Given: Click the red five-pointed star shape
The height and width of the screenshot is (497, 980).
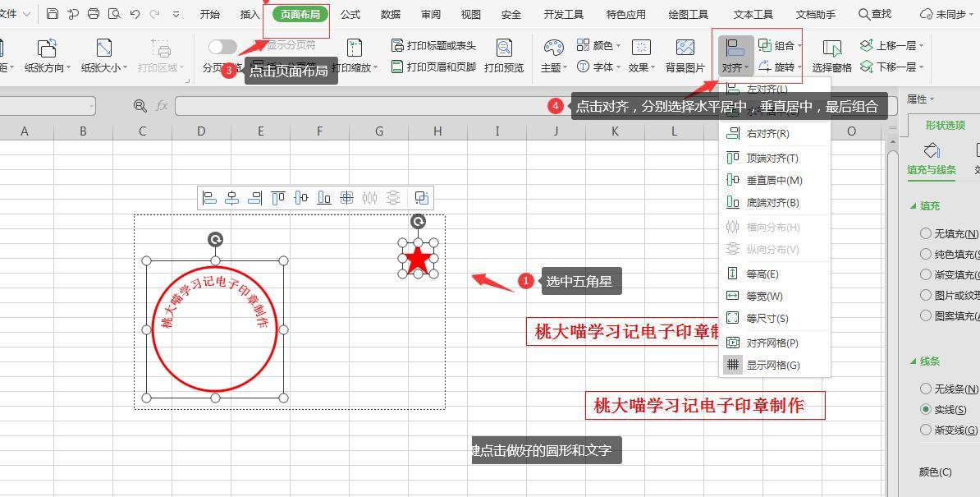Looking at the screenshot, I should (x=418, y=259).
